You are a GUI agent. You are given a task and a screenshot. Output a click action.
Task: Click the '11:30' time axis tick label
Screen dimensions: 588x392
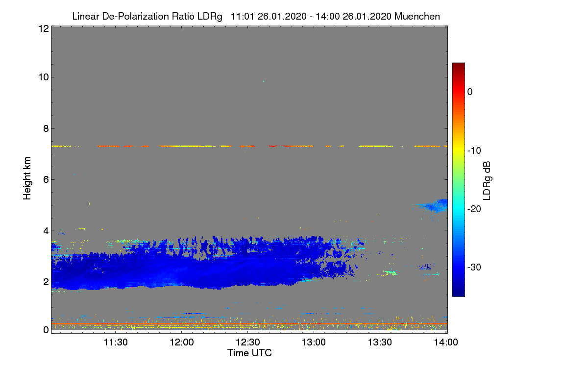click(x=116, y=343)
